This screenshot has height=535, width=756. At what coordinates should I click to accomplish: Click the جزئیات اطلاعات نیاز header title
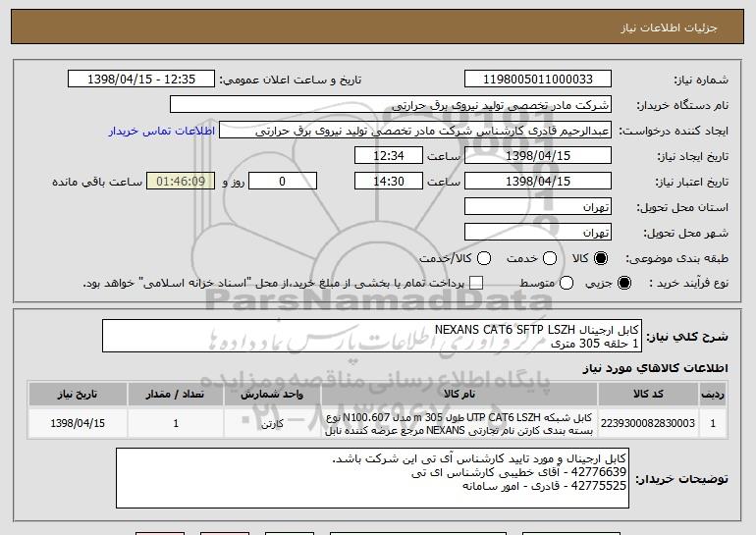coord(669,27)
